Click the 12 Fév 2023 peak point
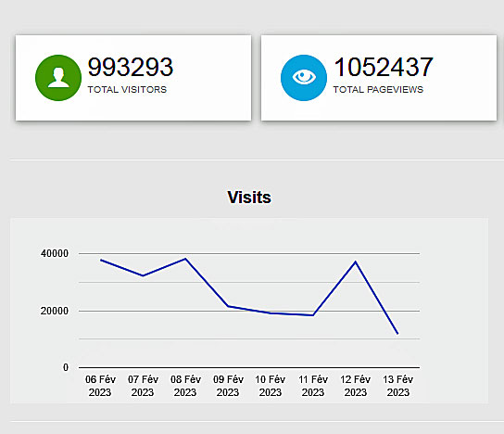The height and width of the screenshot is (434, 504). 355,262
